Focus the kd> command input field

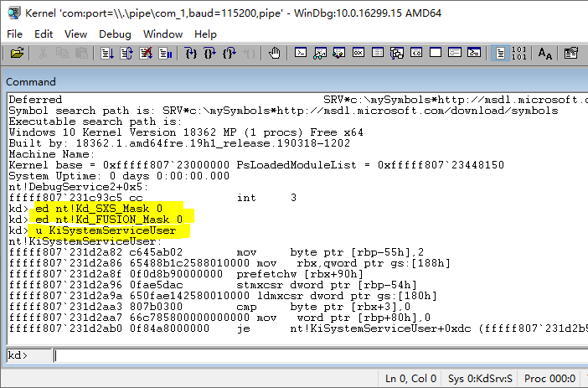click(x=321, y=355)
